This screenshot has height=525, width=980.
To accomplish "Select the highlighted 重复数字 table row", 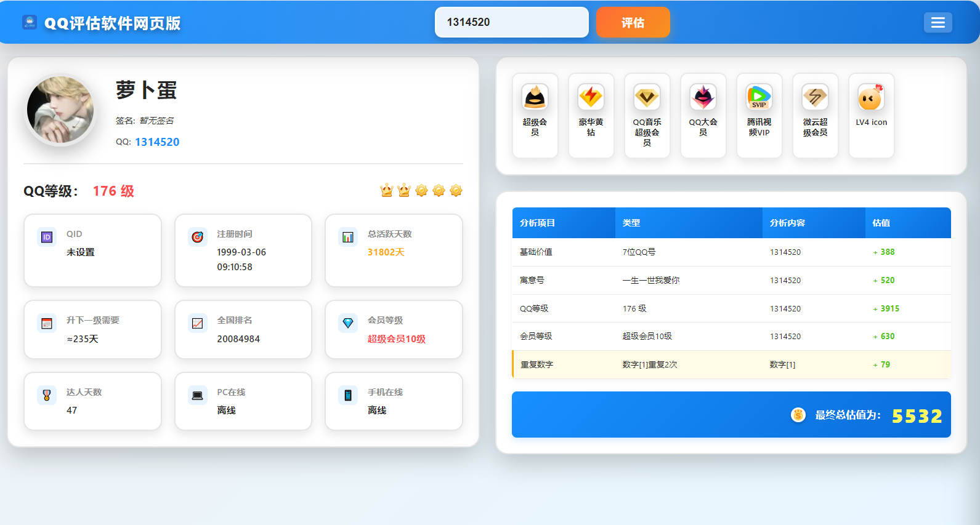I will click(731, 364).
